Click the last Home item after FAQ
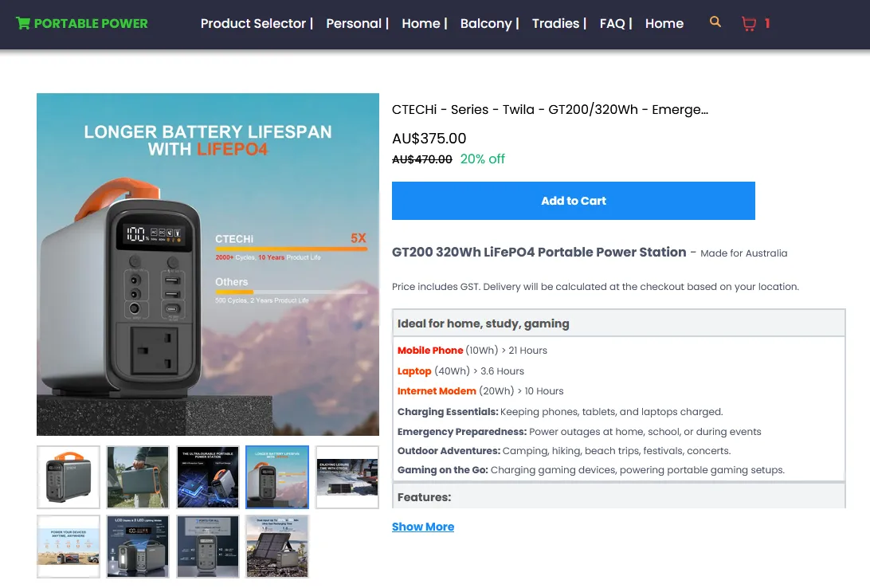 pos(664,23)
